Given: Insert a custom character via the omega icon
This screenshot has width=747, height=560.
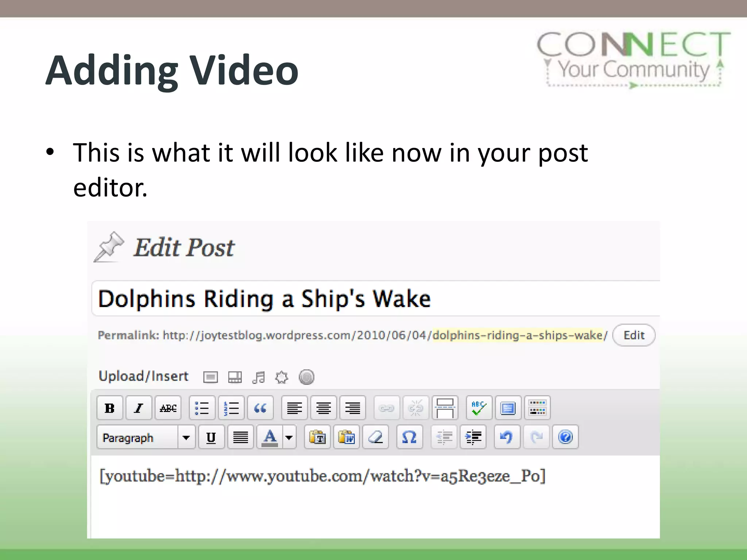Looking at the screenshot, I should (x=410, y=437).
